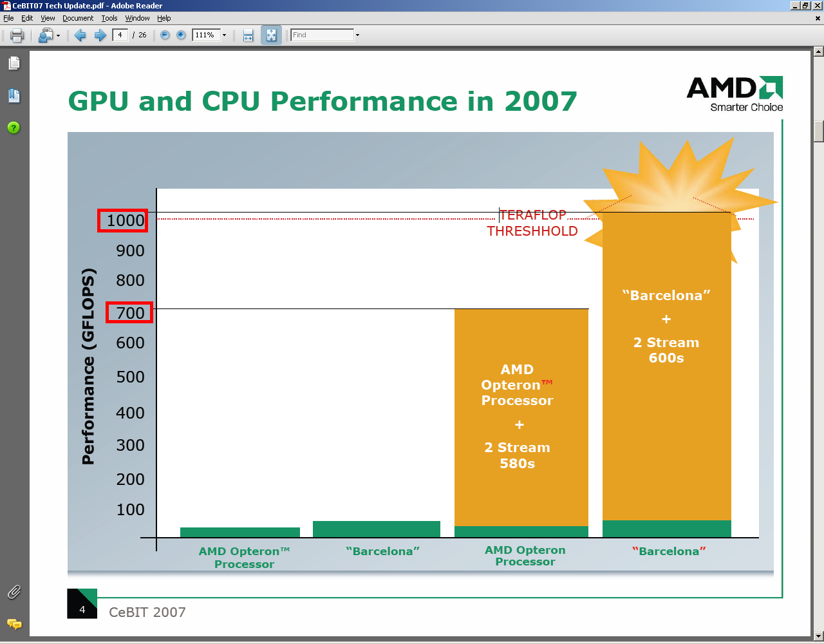Open the Bookmarks panel in the sidebar
The height and width of the screenshot is (644, 824).
point(14,96)
